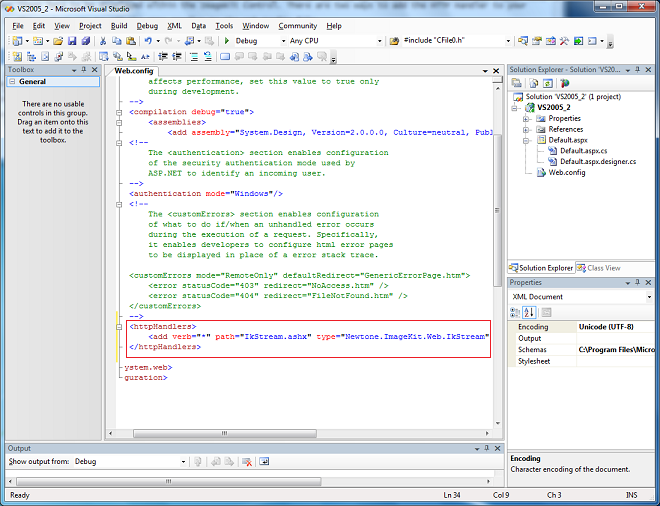Switch Properties to Categorized view
This screenshot has width=660, height=506.
tap(515, 312)
